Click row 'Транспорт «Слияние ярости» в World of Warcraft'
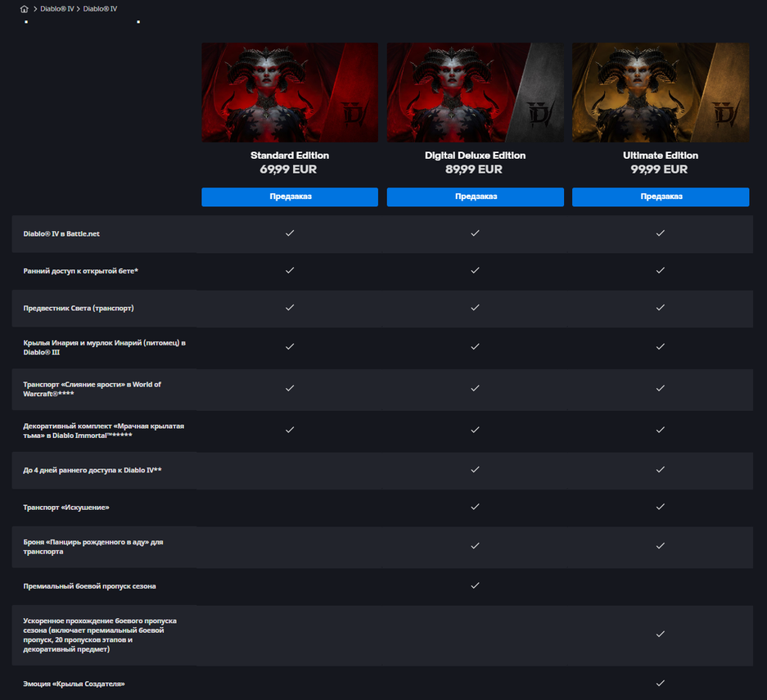 pyautogui.click(x=382, y=389)
